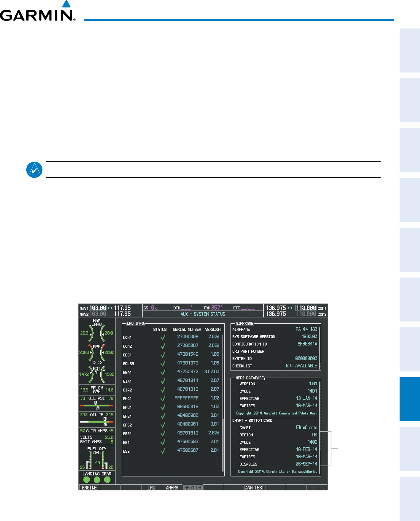Click COM2 status checkmark
Image resolution: width=420 pixels, height=521 pixels.
(163, 346)
